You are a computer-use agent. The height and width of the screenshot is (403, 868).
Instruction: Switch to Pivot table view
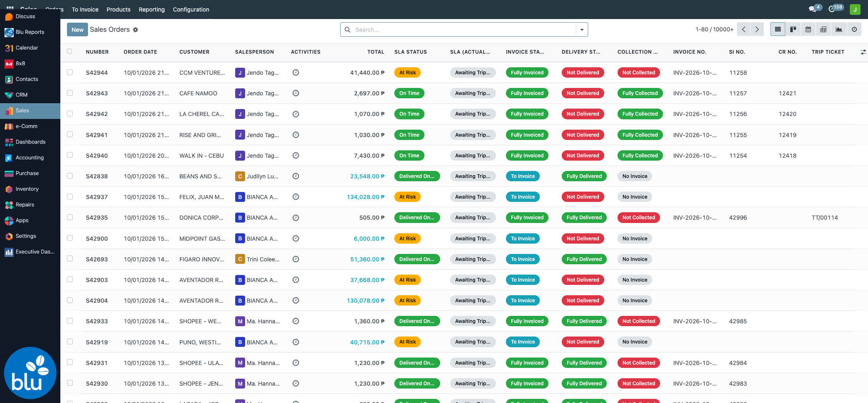pos(823,29)
